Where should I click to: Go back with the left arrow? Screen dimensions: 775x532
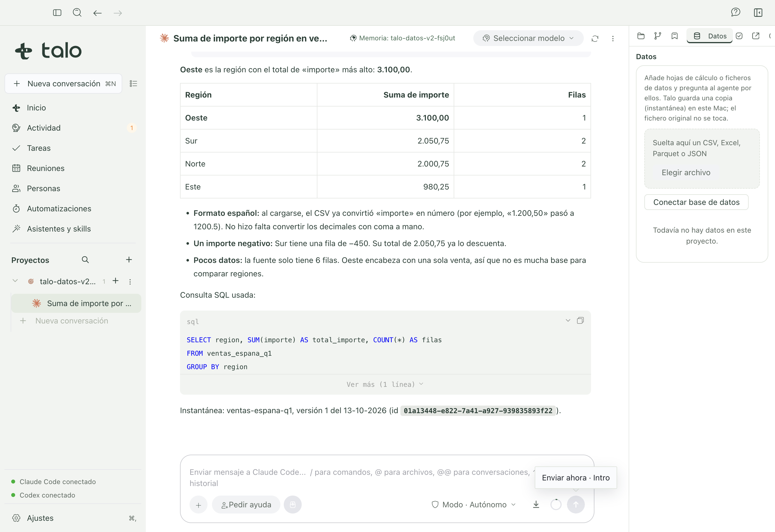97,13
